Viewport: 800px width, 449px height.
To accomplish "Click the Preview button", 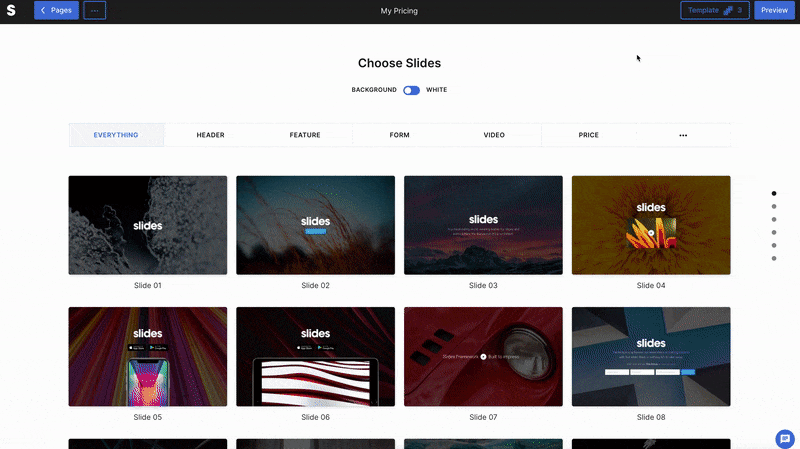I will tap(774, 10).
